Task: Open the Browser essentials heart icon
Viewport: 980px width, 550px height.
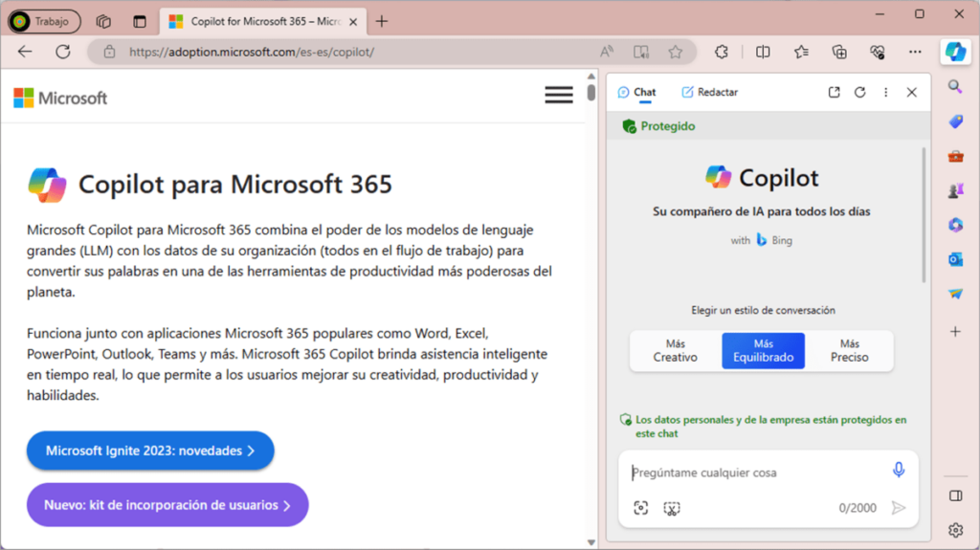Action: click(x=878, y=52)
